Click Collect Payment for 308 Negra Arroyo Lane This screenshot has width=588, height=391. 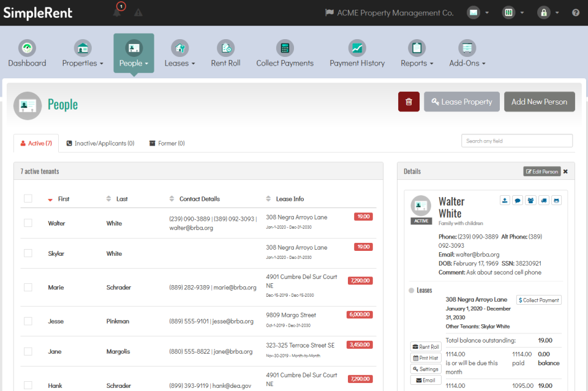pos(539,300)
